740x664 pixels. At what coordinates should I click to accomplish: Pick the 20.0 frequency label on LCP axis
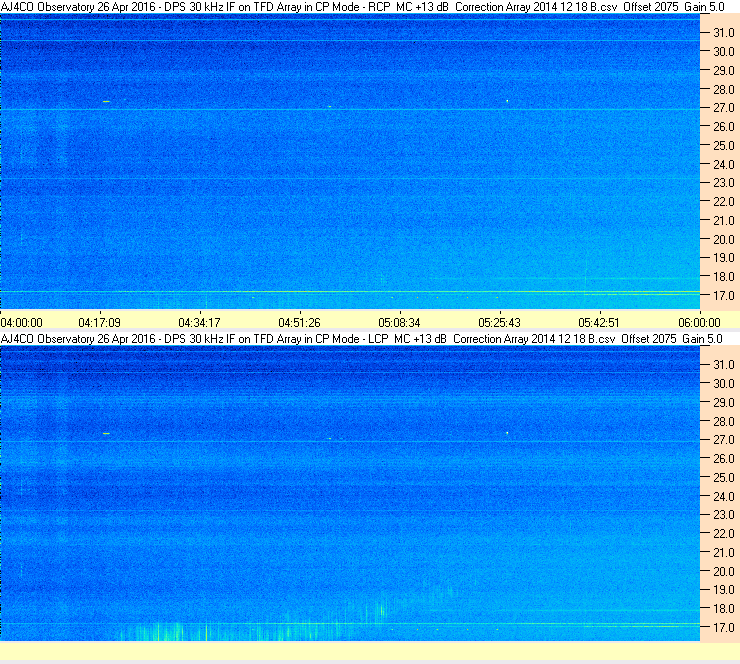tap(724, 572)
